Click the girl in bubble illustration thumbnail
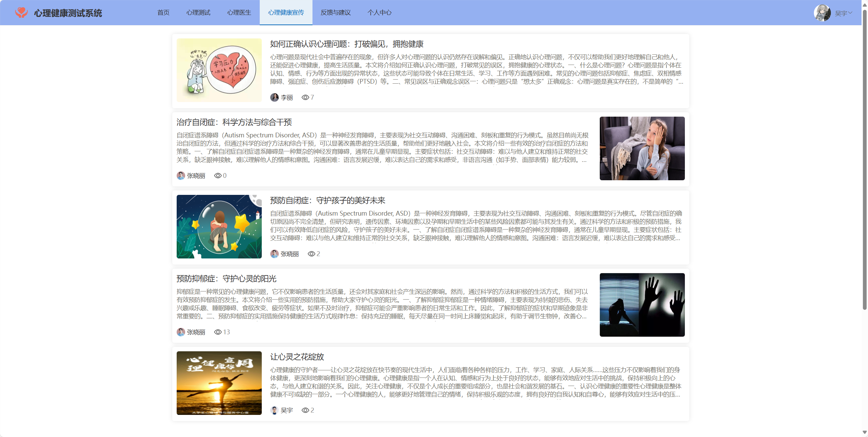868x437 pixels. pos(219,227)
